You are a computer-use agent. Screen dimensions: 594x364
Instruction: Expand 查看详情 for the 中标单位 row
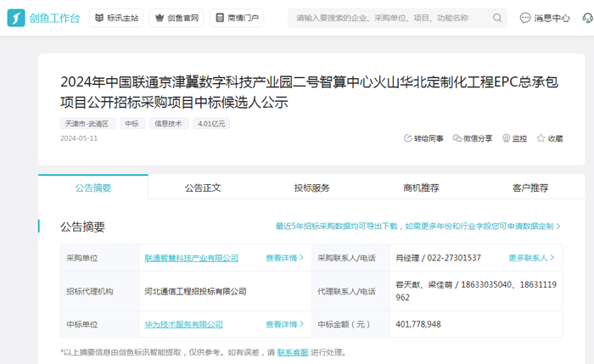(x=284, y=324)
